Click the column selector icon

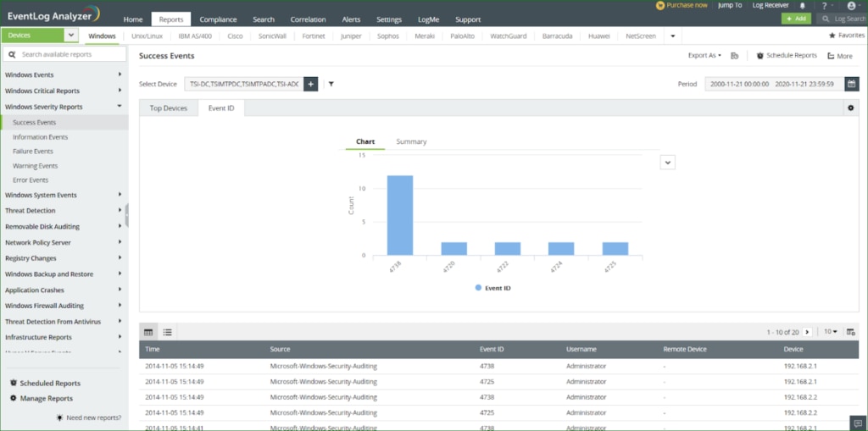click(851, 332)
